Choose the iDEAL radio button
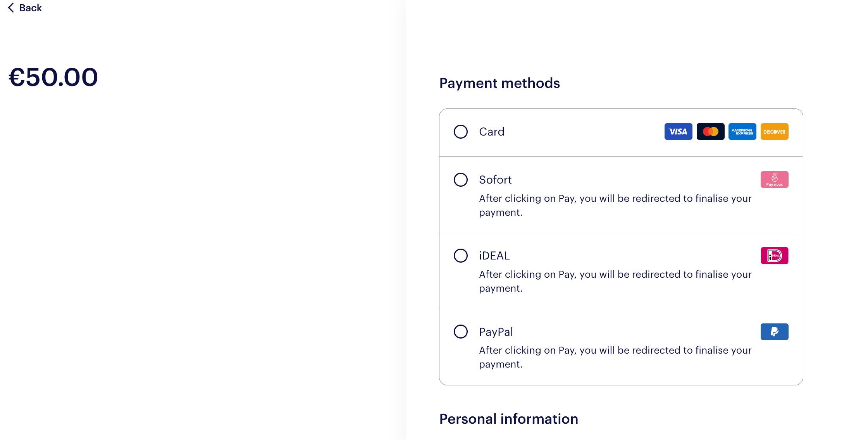Viewport: 868px width, 440px height. [x=461, y=256]
